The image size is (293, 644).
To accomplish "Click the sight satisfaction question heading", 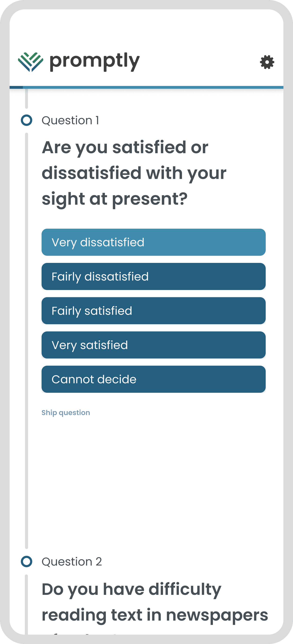I will [134, 173].
